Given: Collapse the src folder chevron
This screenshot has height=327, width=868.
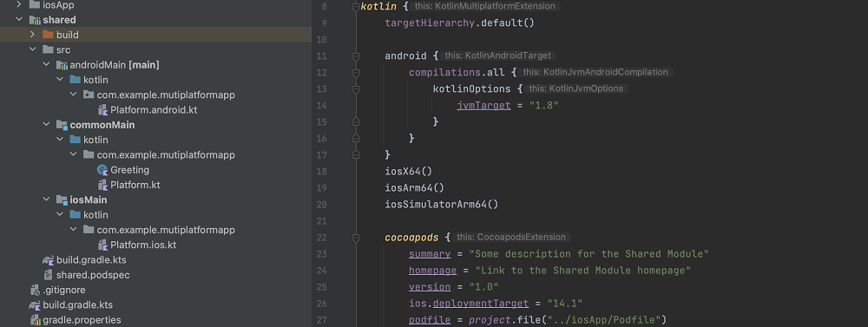Looking at the screenshot, I should [33, 49].
